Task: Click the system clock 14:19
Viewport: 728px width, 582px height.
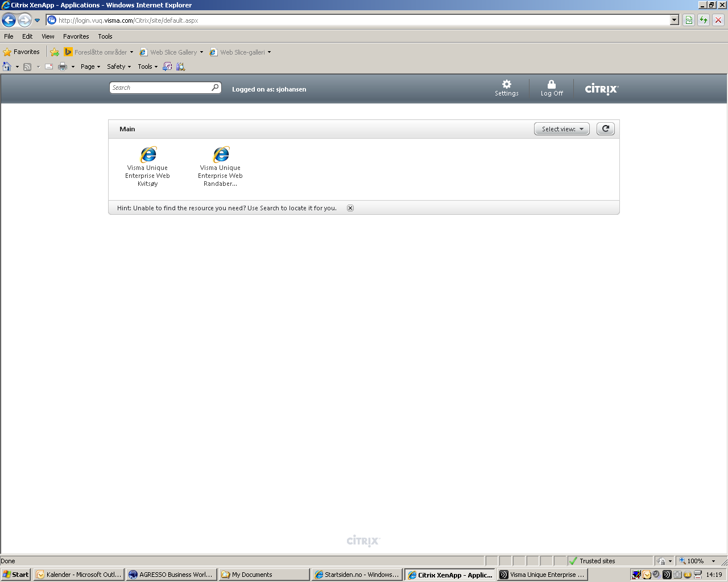Action: 714,575
